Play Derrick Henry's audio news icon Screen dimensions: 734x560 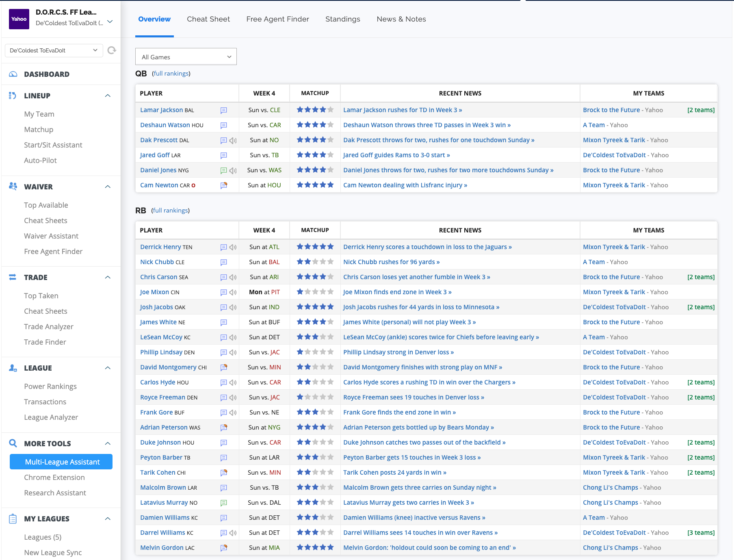[233, 247]
